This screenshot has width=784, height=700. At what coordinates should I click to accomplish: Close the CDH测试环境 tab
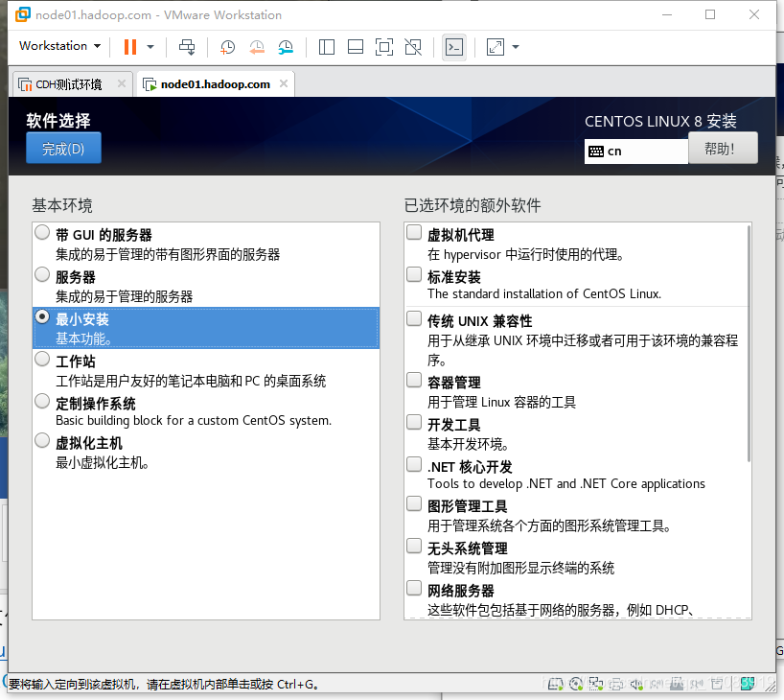click(122, 83)
